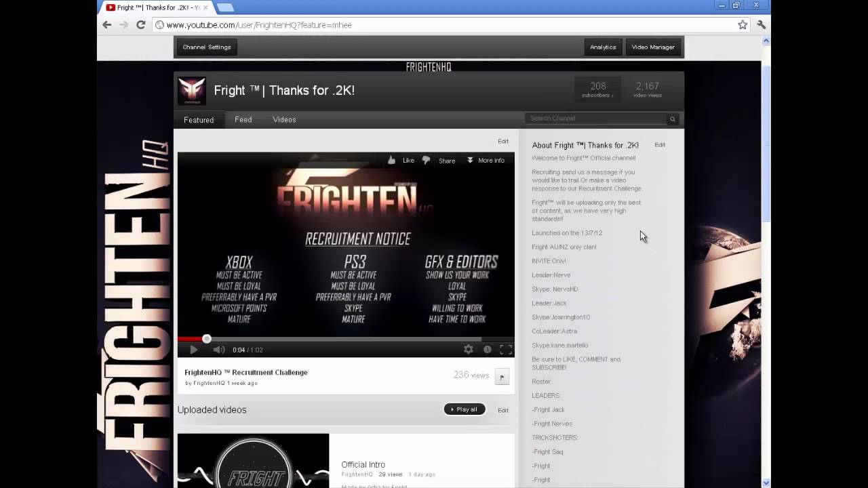This screenshot has height=488, width=868.
Task: Click the 'Uploaded videos' heading
Action: (212, 409)
